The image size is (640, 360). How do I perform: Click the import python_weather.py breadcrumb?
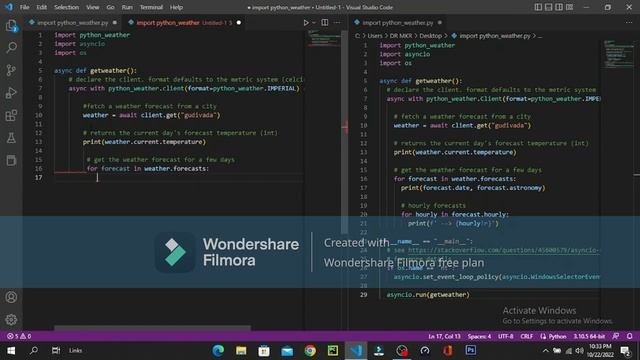495,36
